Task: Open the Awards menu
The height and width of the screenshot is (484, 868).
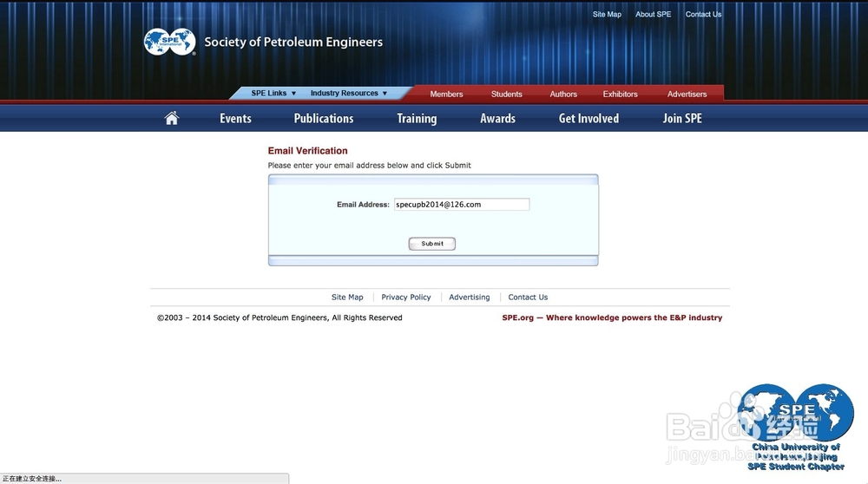Action: [x=497, y=118]
